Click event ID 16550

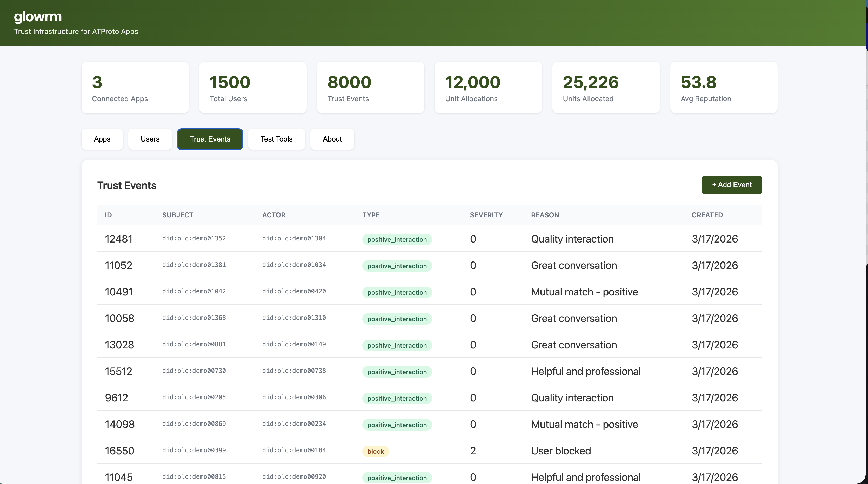pyautogui.click(x=120, y=451)
